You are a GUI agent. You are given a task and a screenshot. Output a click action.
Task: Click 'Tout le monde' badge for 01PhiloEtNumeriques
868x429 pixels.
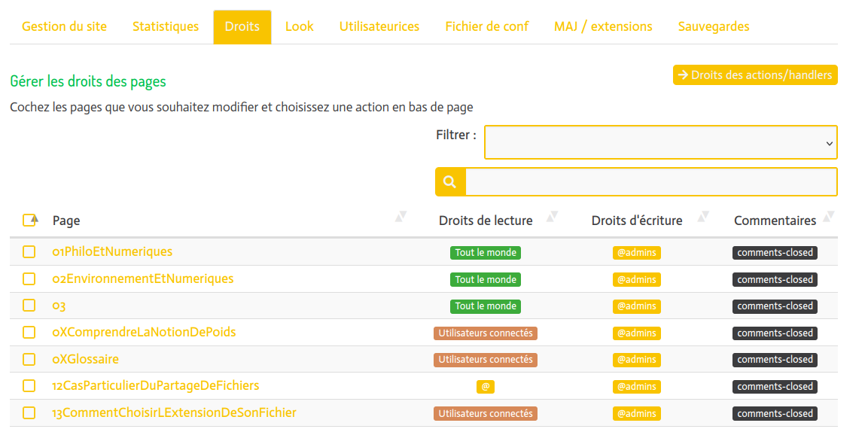(x=486, y=253)
